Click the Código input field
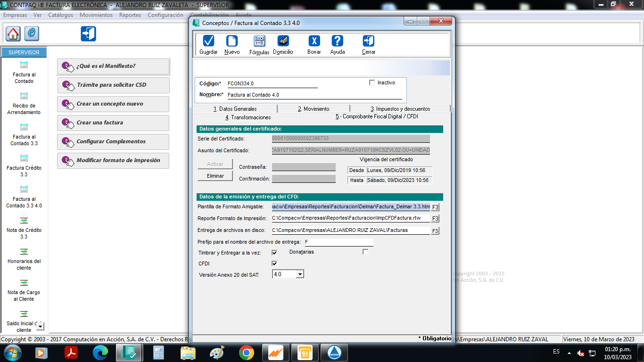Viewport: 644px width, 362px height. (x=272, y=83)
